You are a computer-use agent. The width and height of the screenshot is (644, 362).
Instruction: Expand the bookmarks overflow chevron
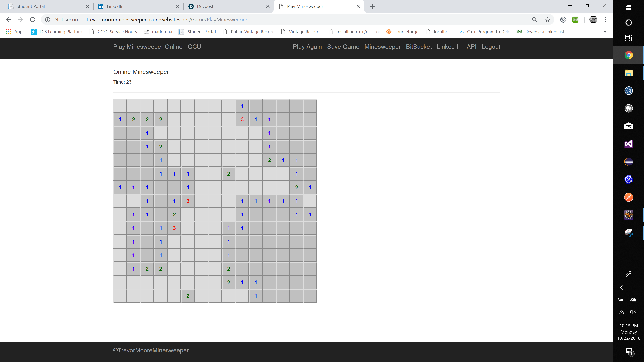tap(605, 32)
